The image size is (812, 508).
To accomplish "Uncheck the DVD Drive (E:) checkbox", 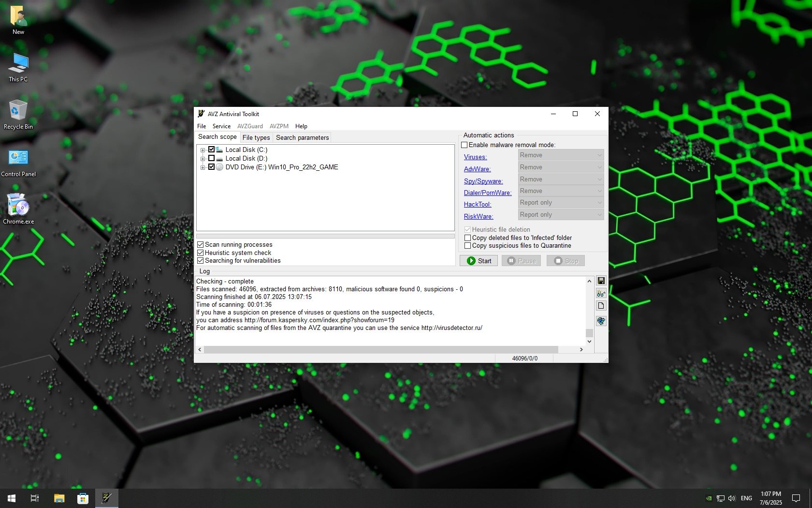I will click(211, 167).
